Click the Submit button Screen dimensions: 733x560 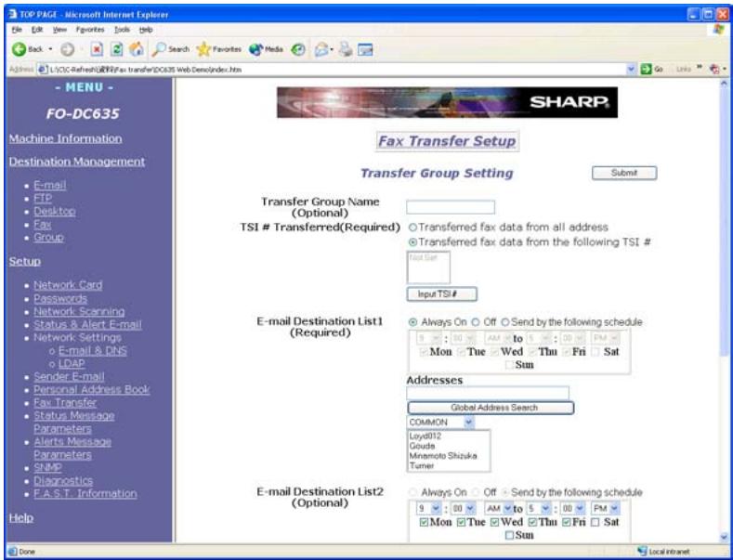pyautogui.click(x=624, y=173)
